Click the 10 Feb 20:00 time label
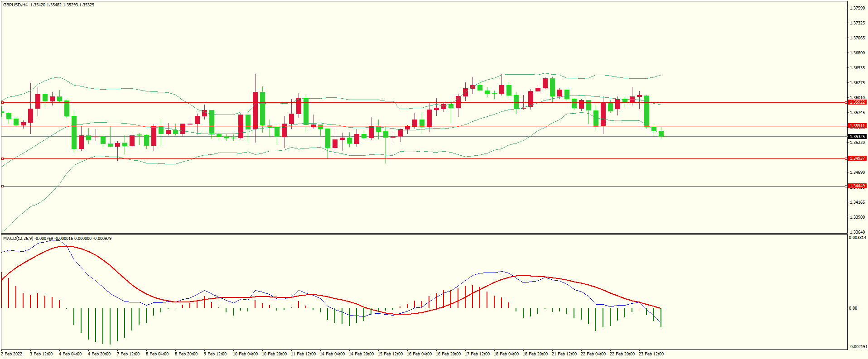Image resolution: width=868 pixels, height=359 pixels. (x=274, y=354)
